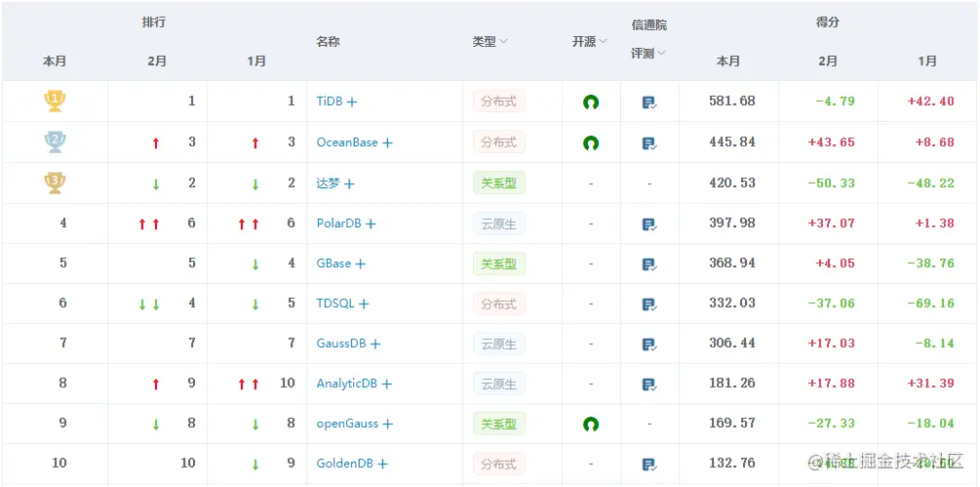Click the 分布式 tag in TiDB row

[x=498, y=101]
